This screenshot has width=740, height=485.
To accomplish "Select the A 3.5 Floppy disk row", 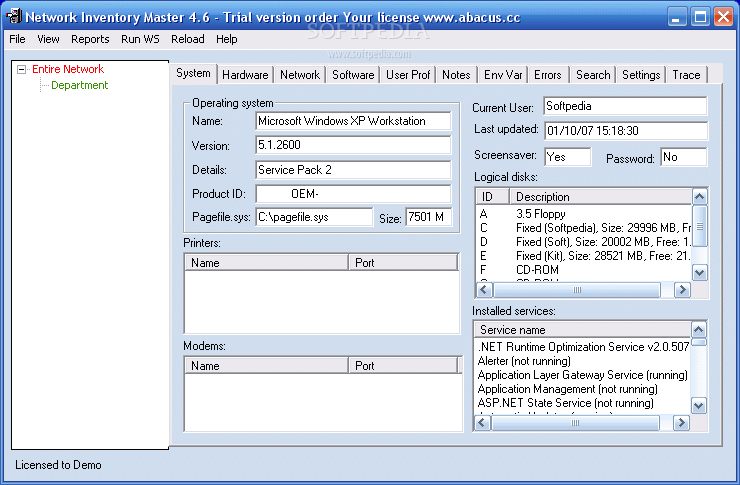I will 584,214.
